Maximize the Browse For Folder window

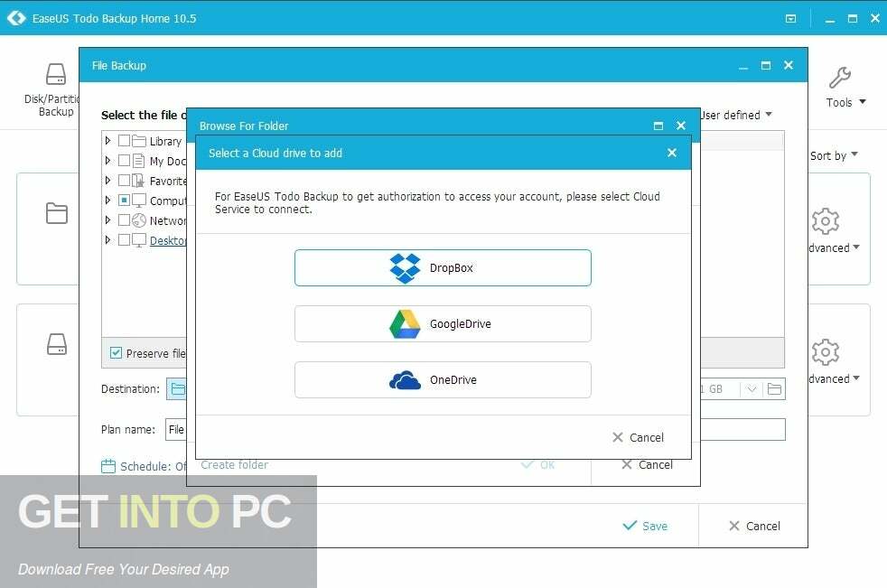click(x=658, y=126)
